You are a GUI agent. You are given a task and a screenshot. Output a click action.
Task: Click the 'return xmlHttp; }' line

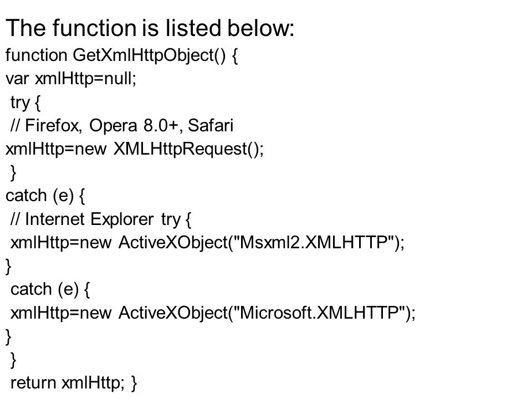pyautogui.click(x=74, y=383)
